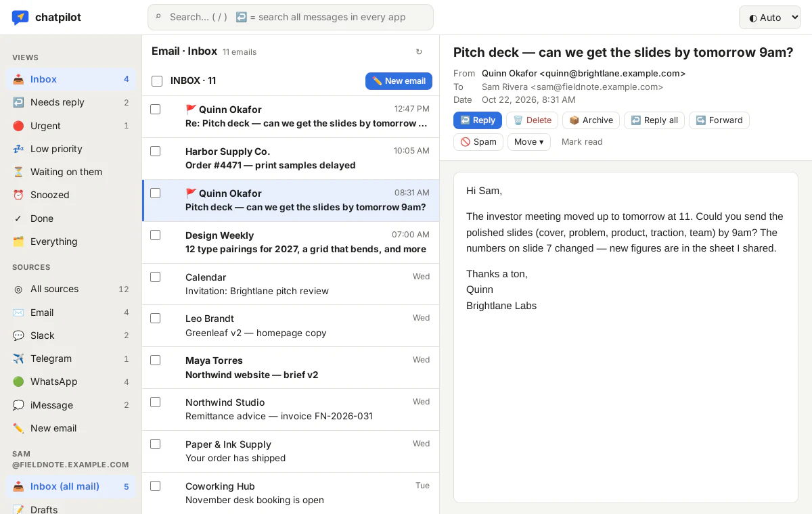Mark the email as Spam
Image resolution: width=812 pixels, height=514 pixels.
click(x=478, y=142)
